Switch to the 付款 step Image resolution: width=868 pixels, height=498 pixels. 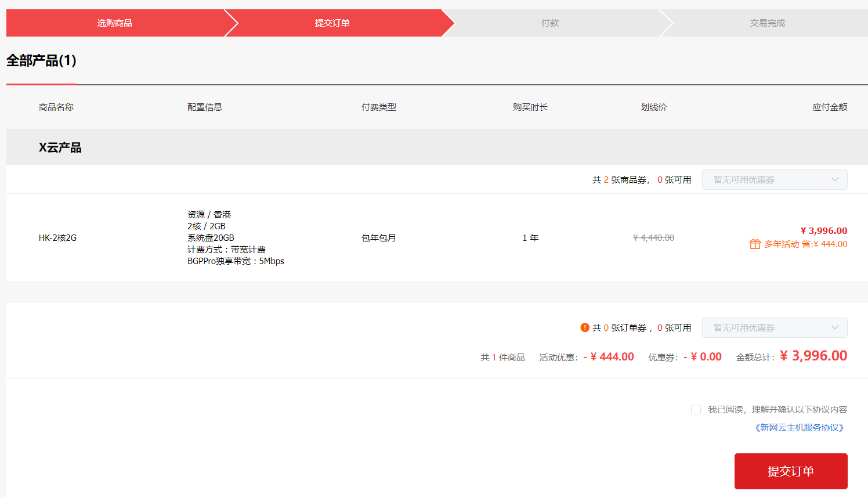click(x=548, y=23)
